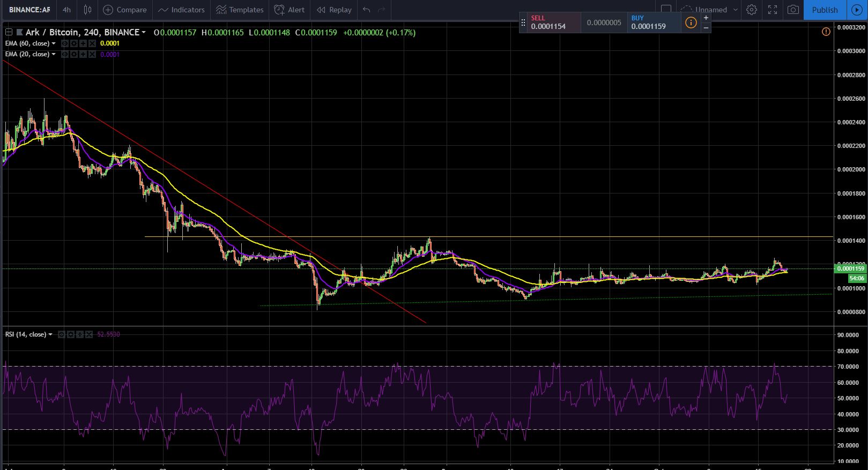Create a new Alert
The height and width of the screenshot is (470, 868).
290,10
